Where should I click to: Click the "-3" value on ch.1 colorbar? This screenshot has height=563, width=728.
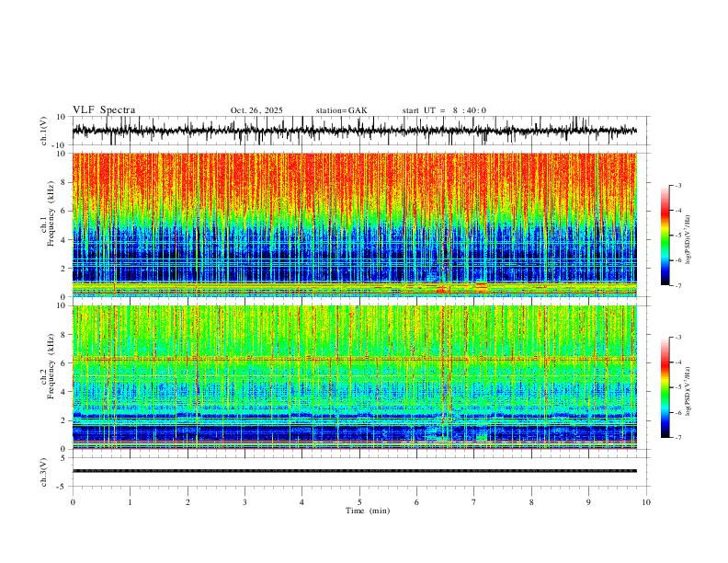678,185
